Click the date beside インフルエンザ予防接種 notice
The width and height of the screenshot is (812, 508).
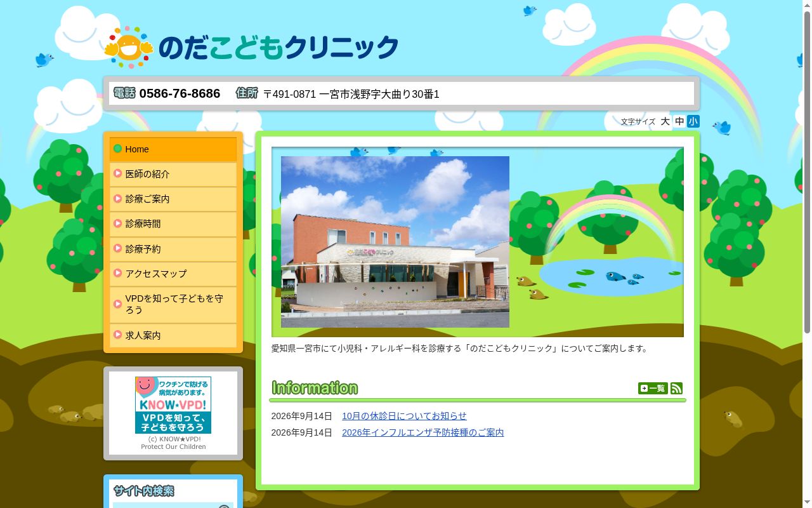(x=302, y=432)
